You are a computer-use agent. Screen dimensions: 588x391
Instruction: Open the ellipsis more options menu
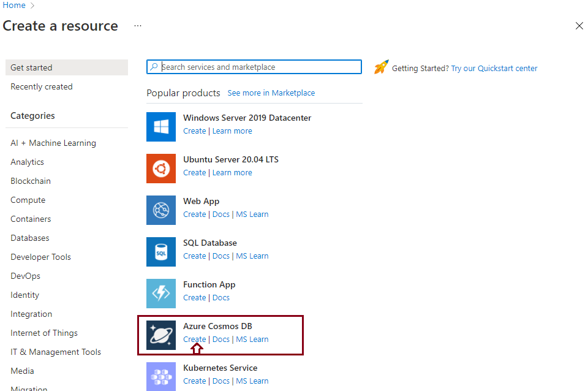[138, 26]
